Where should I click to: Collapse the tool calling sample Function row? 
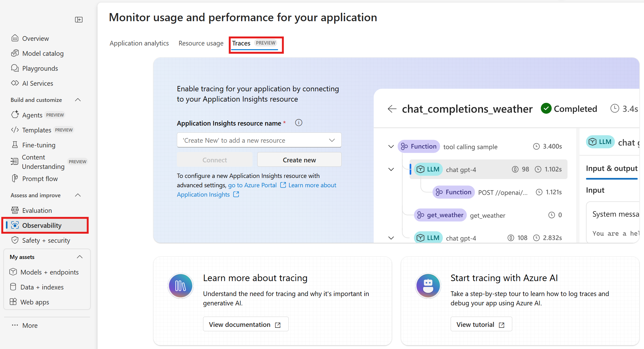click(x=391, y=146)
